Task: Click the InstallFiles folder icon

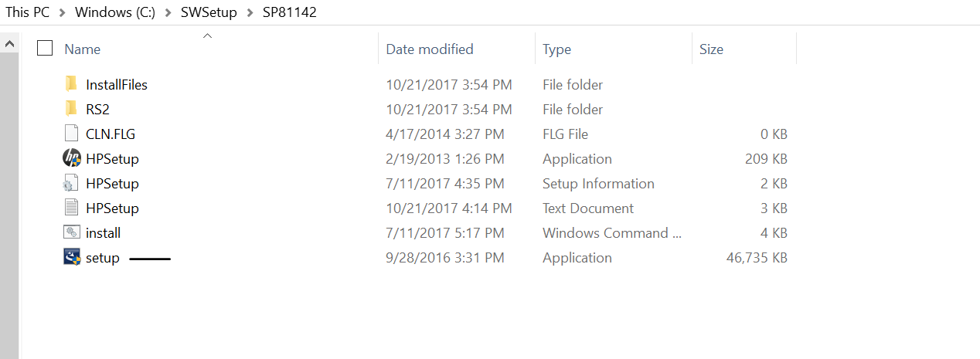Action: [x=71, y=84]
